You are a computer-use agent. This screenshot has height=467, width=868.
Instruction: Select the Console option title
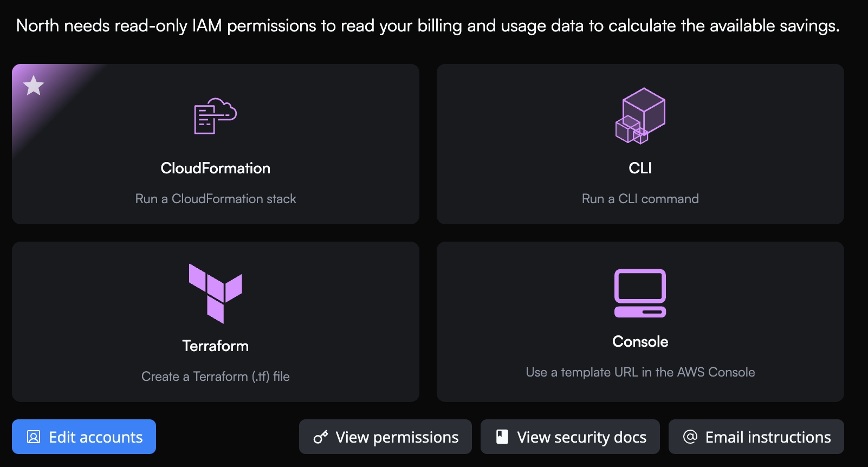[640, 342]
